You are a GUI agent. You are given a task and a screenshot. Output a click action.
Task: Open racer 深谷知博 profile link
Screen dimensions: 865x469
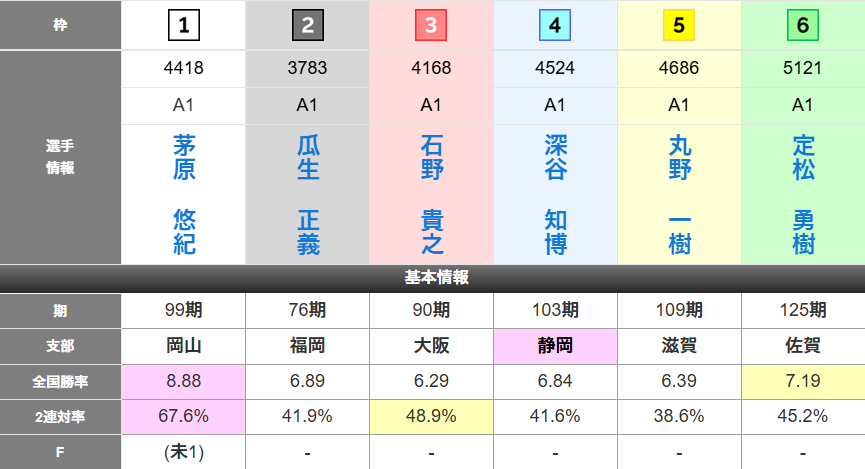click(x=556, y=195)
